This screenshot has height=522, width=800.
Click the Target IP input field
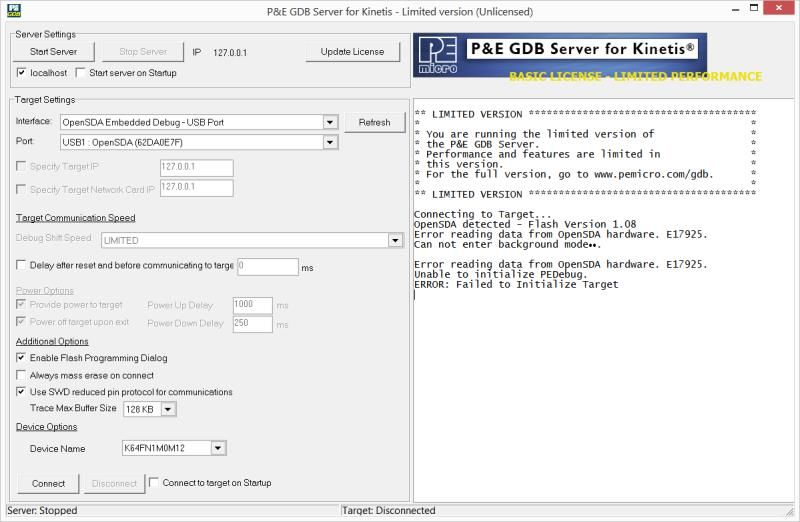pos(196,168)
